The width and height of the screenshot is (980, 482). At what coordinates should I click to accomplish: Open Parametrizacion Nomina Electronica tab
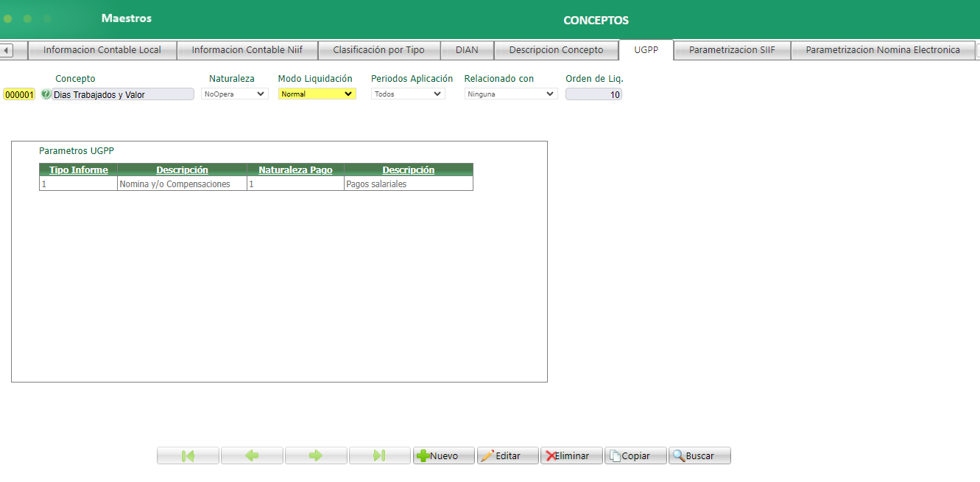click(x=883, y=50)
